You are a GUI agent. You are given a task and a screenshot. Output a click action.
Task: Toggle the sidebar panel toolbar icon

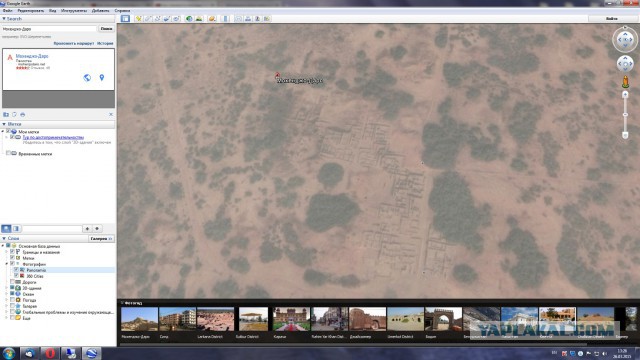coord(125,19)
